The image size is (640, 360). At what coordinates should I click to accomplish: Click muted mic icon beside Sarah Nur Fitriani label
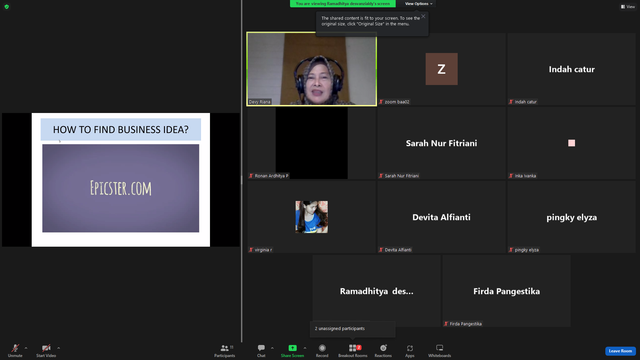(381, 176)
